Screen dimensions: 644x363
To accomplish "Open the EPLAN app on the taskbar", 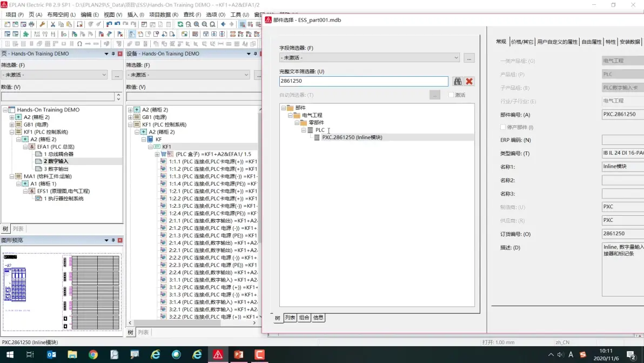I will (218, 354).
